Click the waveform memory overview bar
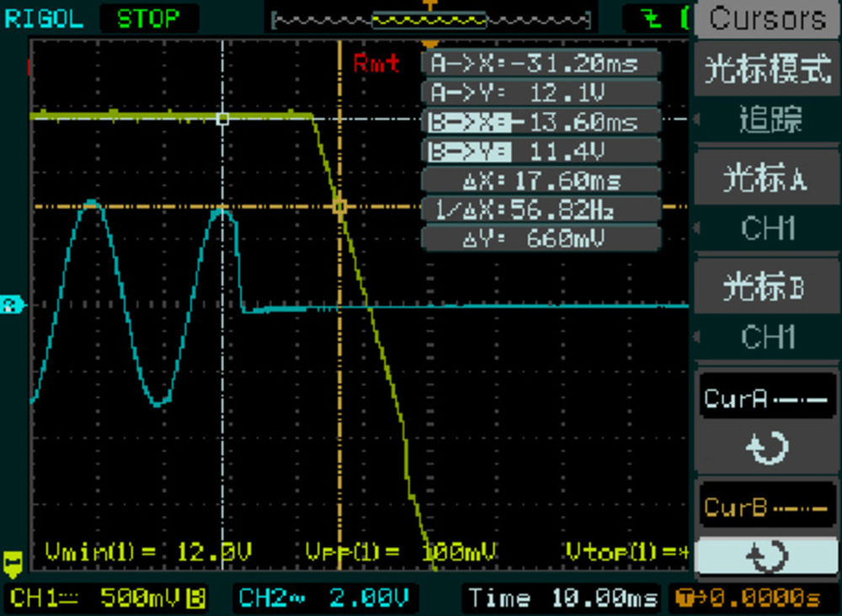 click(x=430, y=19)
